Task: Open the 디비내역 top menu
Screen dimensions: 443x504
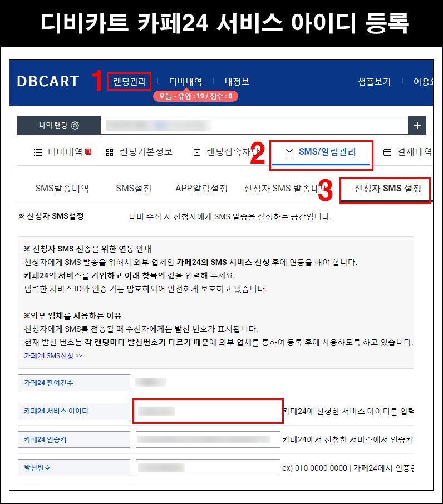Action: click(185, 82)
